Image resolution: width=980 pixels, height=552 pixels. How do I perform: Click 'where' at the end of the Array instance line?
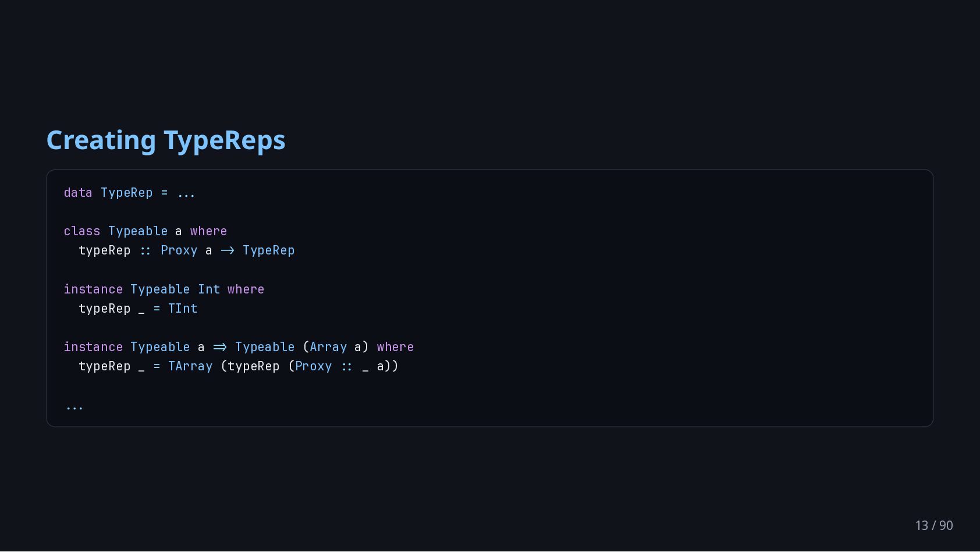tap(395, 347)
